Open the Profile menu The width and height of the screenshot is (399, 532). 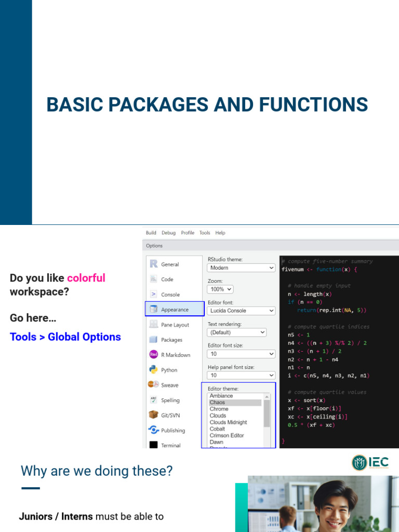click(x=188, y=233)
